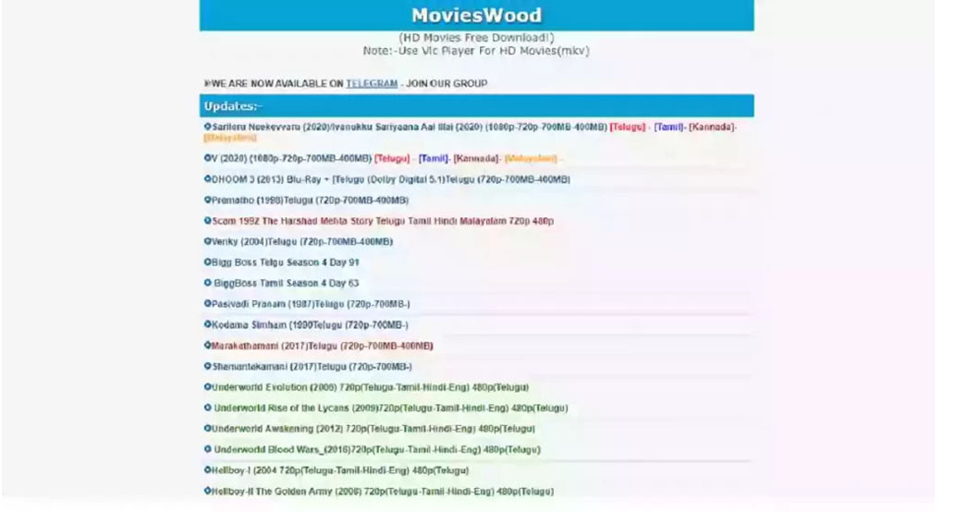Open BiggBoss Tamil Season 4 Day 63

(x=287, y=284)
